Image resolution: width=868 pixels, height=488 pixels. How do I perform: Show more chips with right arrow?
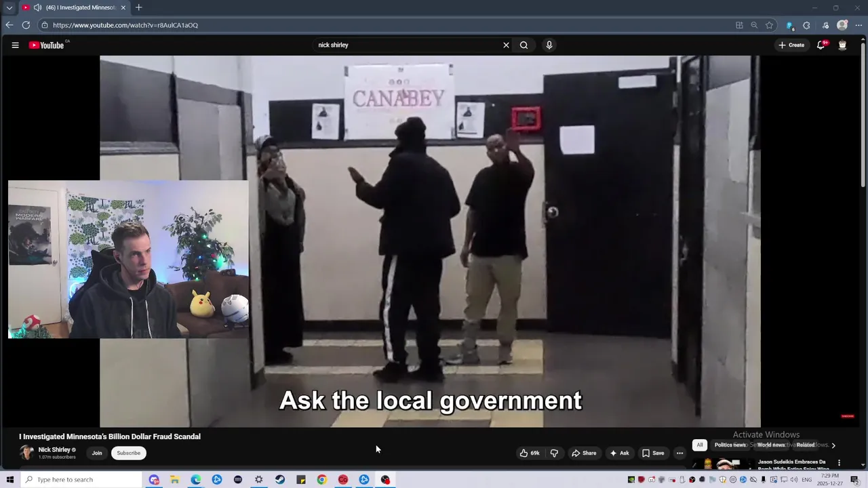833,445
